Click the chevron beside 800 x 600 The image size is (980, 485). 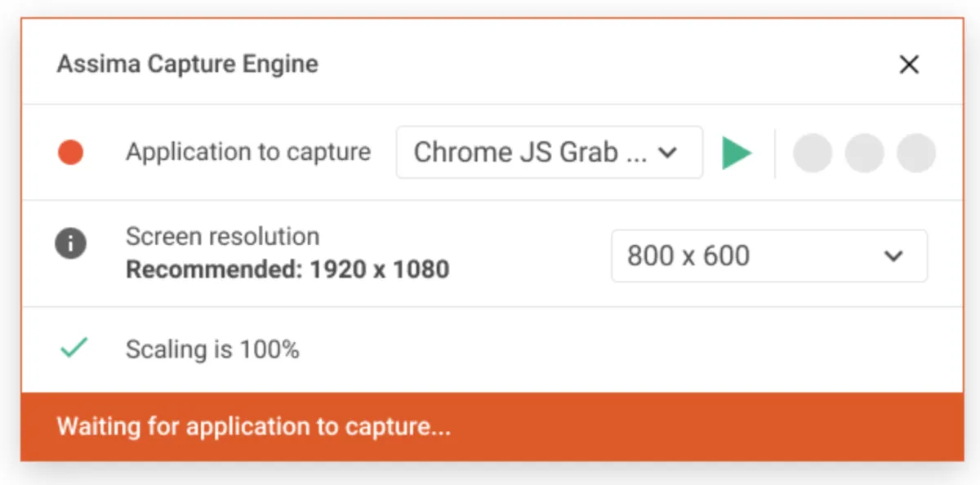click(894, 256)
